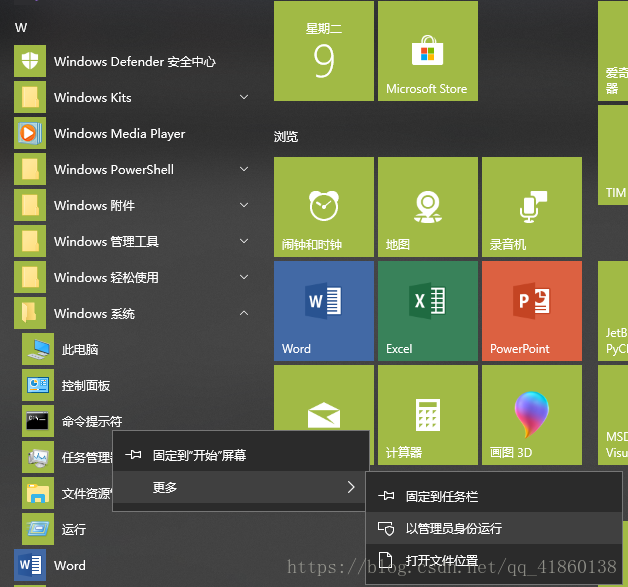Click the Windows Media Player label
This screenshot has width=628, height=587.
pyautogui.click(x=119, y=133)
